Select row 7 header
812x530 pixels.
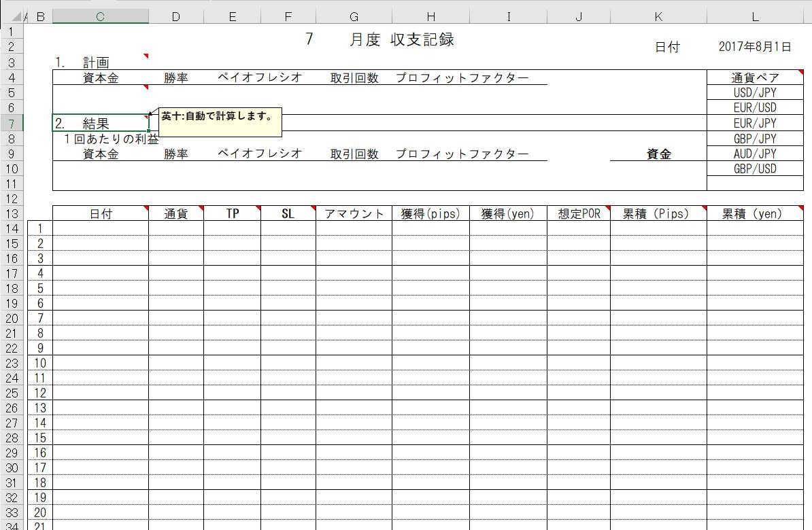(12, 124)
